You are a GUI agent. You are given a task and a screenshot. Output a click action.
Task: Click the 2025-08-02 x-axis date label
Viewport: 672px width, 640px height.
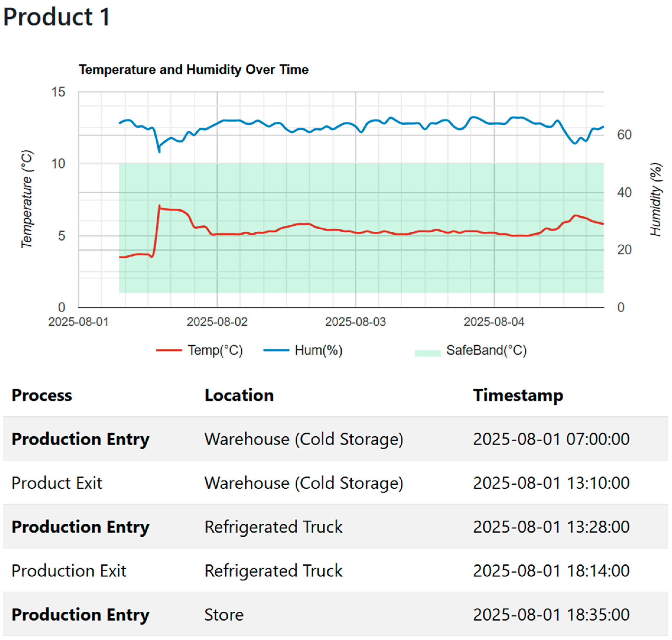coord(217,322)
